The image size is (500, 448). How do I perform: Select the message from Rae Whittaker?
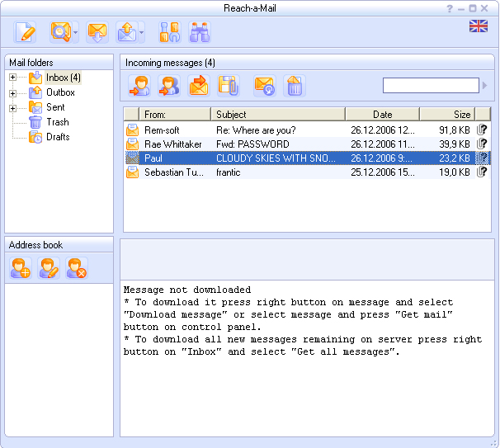[x=172, y=144]
